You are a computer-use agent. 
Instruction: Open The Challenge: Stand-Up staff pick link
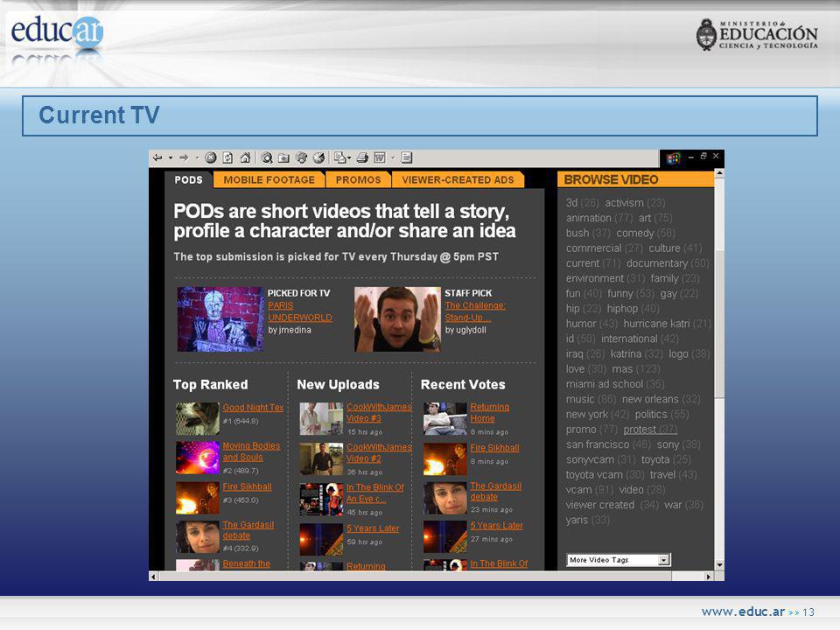[x=475, y=311]
